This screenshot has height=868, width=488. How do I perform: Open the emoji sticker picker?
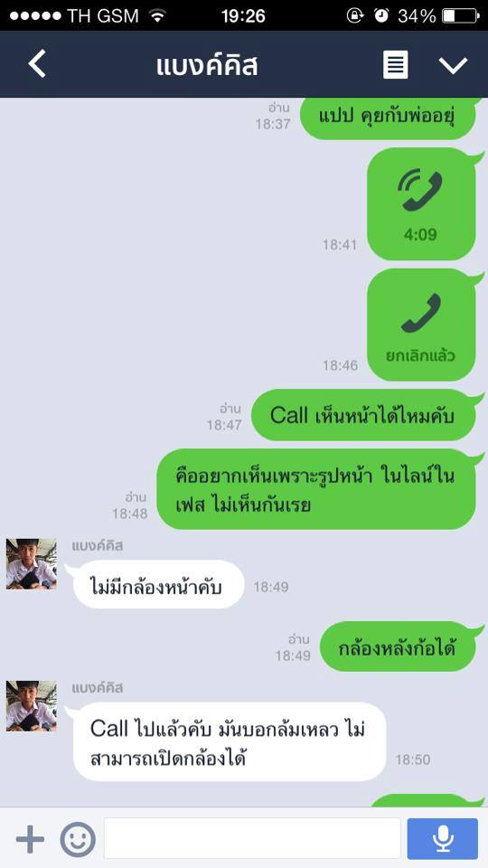pyautogui.click(x=78, y=839)
